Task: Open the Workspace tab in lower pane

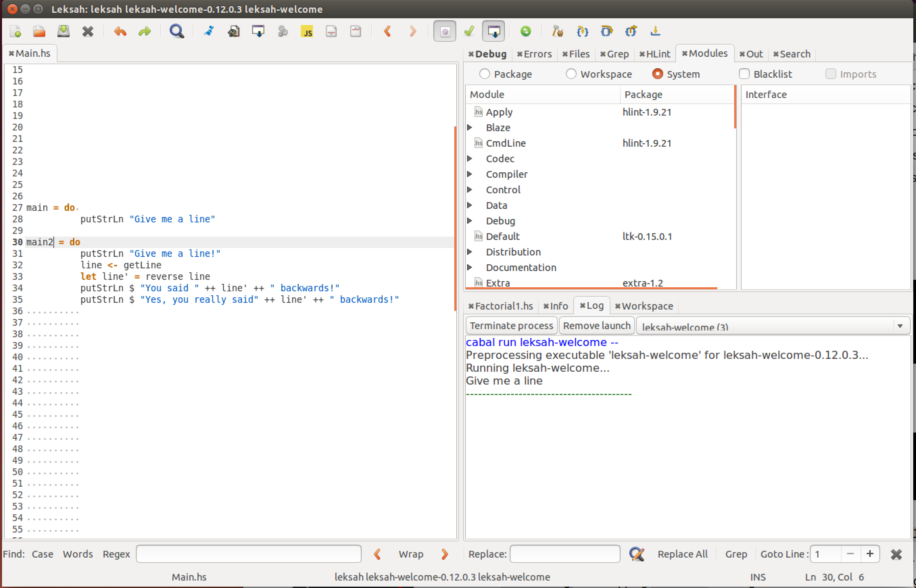Action: (647, 306)
